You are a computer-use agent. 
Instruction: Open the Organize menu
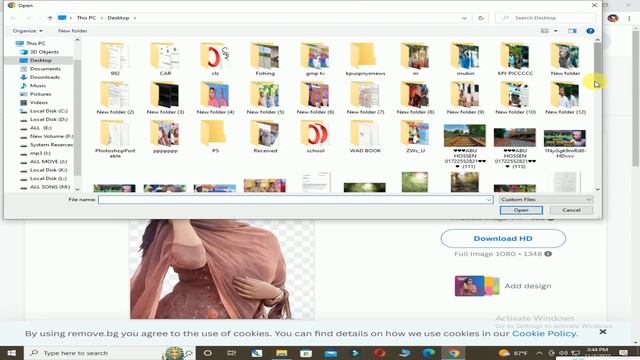27,31
